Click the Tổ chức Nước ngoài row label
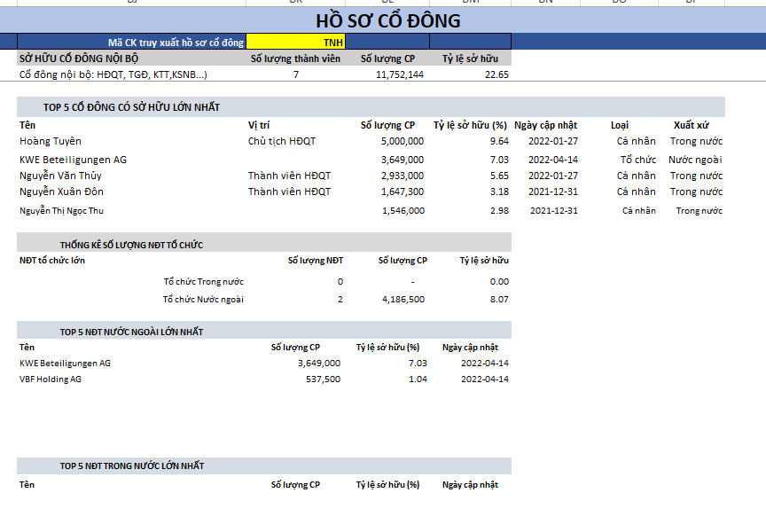 (x=203, y=300)
